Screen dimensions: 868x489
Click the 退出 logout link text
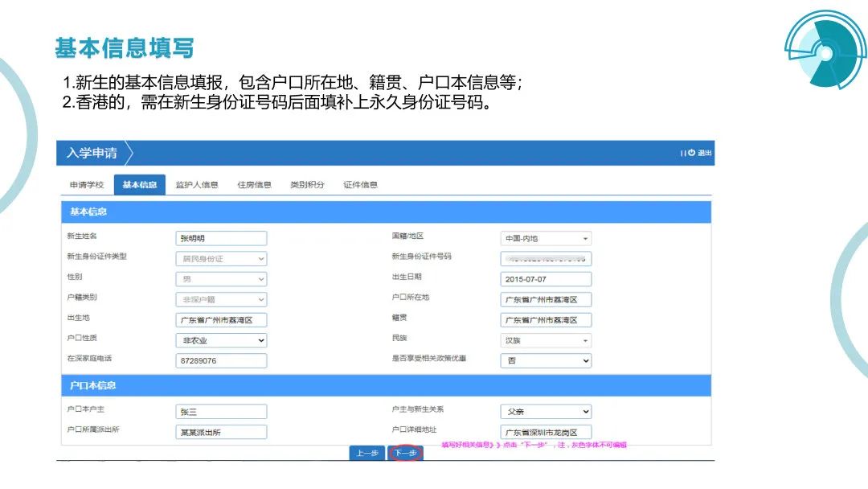[x=705, y=153]
